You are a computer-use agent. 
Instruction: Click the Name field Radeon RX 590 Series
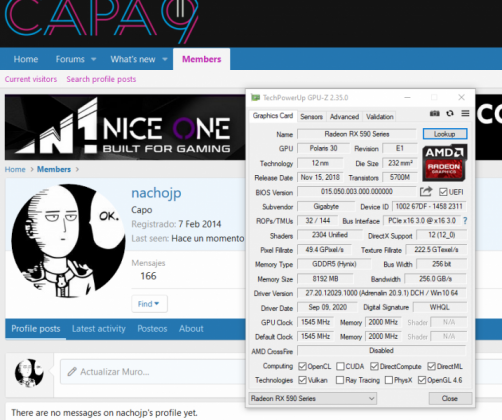tap(357, 134)
